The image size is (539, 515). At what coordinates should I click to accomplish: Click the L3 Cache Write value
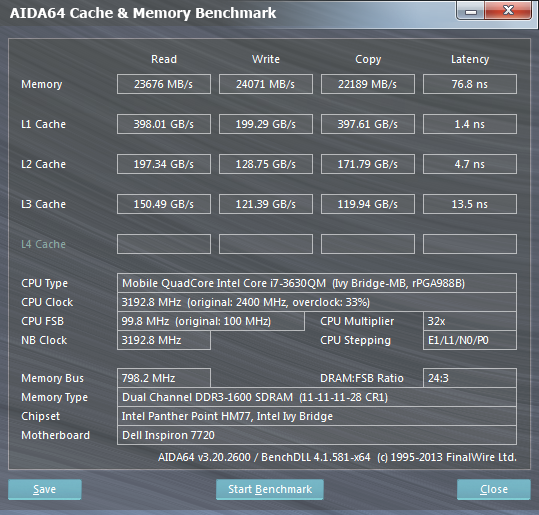click(x=266, y=204)
